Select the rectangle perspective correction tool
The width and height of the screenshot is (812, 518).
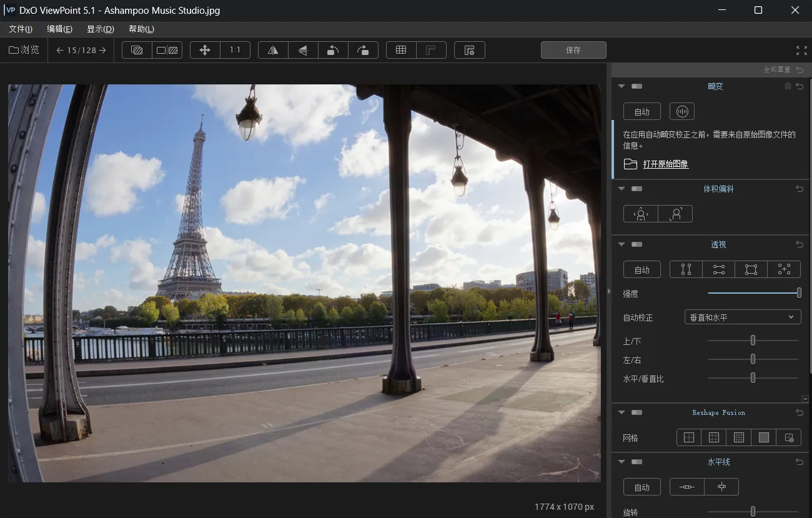pyautogui.click(x=751, y=269)
